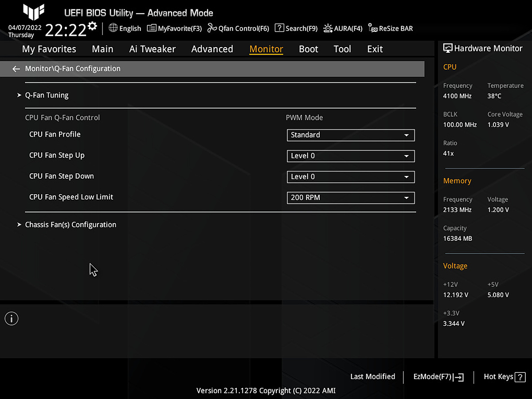The height and width of the screenshot is (399, 532).
Task: Click the 41x ratio value
Action: [449, 153]
